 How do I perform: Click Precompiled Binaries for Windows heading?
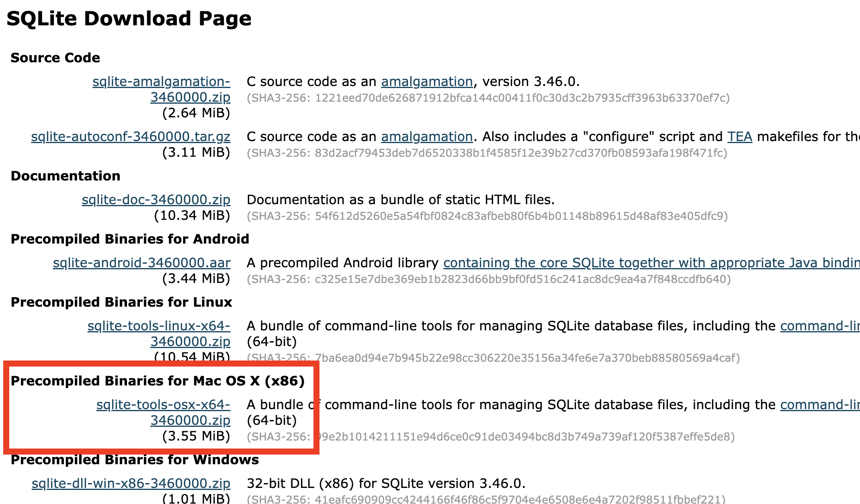coord(135,460)
